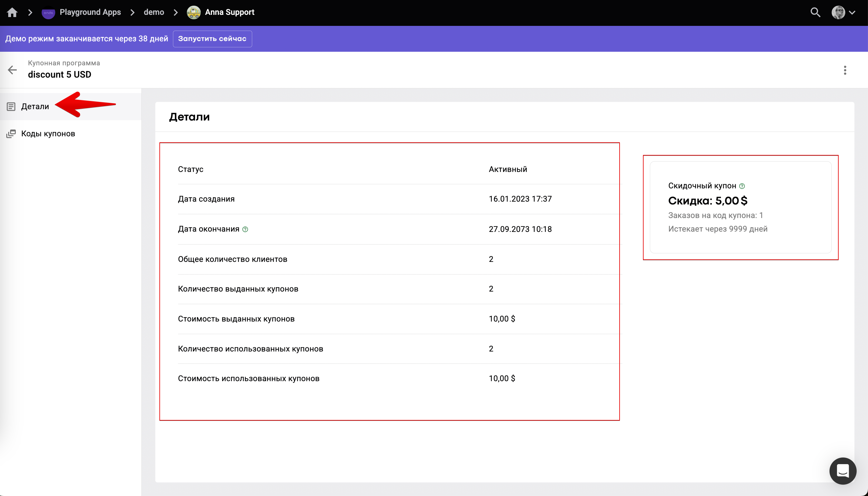Click chevron after the home icon
Screen dimensions: 868x496
[30, 13]
